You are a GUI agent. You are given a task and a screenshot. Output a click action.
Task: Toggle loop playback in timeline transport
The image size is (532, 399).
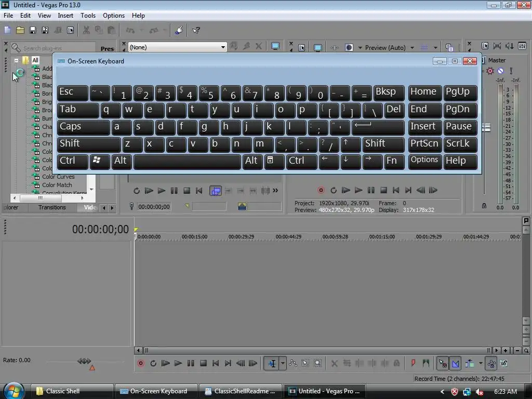(x=153, y=363)
